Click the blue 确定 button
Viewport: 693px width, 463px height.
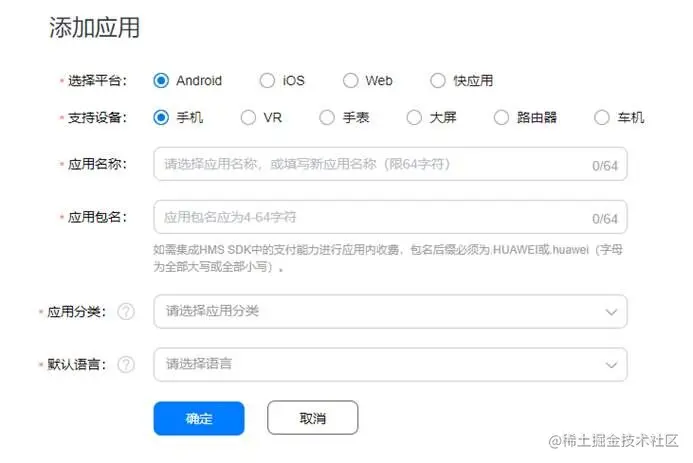[x=199, y=418]
